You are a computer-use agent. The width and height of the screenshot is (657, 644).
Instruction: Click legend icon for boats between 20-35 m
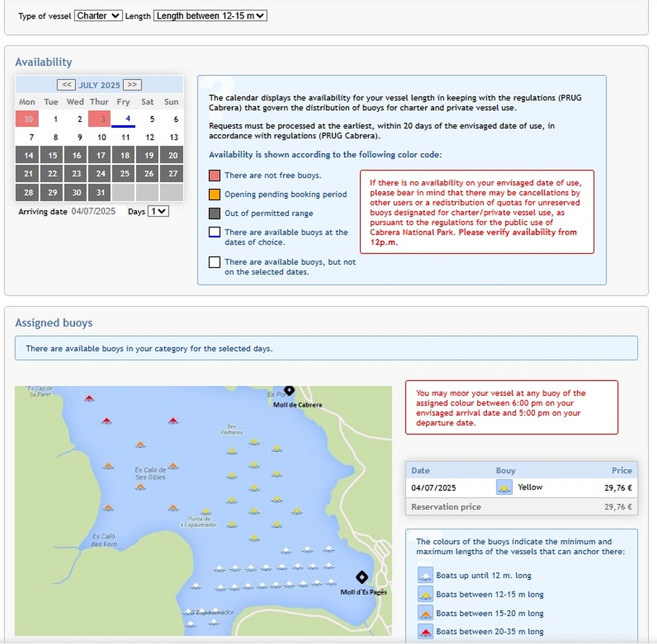coord(425,631)
